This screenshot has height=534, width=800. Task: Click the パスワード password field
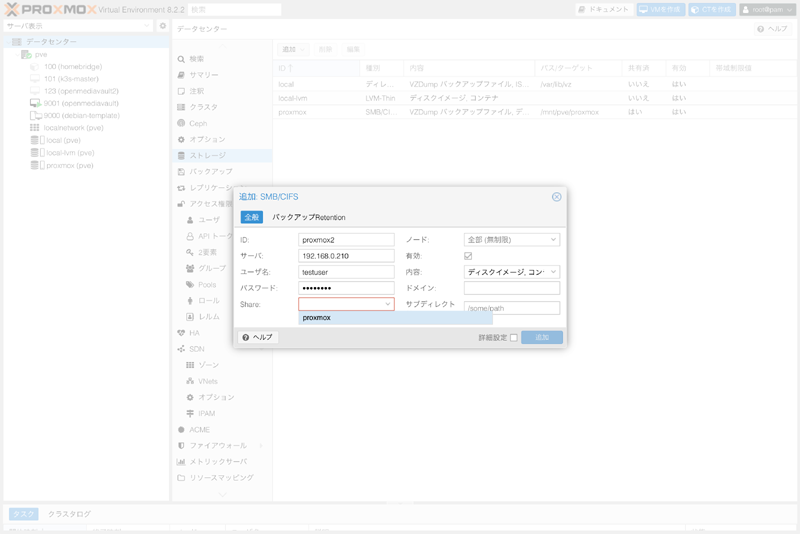coord(346,288)
